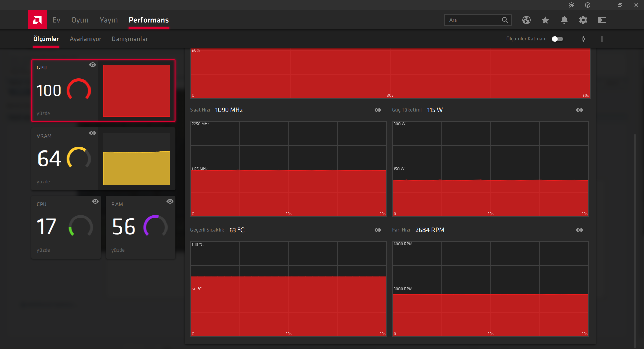The image size is (644, 349).
Task: Click the AMD logo home icon
Action: point(37,20)
